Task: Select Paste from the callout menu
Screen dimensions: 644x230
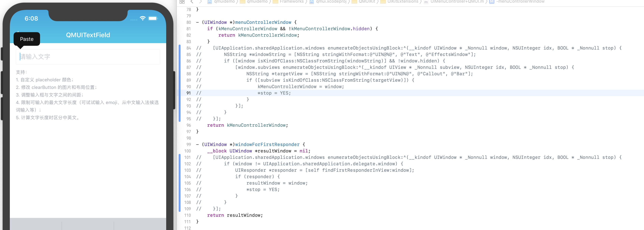Action: click(27, 39)
